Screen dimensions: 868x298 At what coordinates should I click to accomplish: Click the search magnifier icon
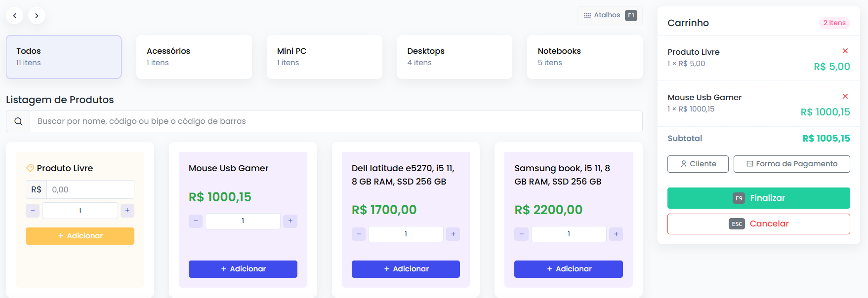18,121
